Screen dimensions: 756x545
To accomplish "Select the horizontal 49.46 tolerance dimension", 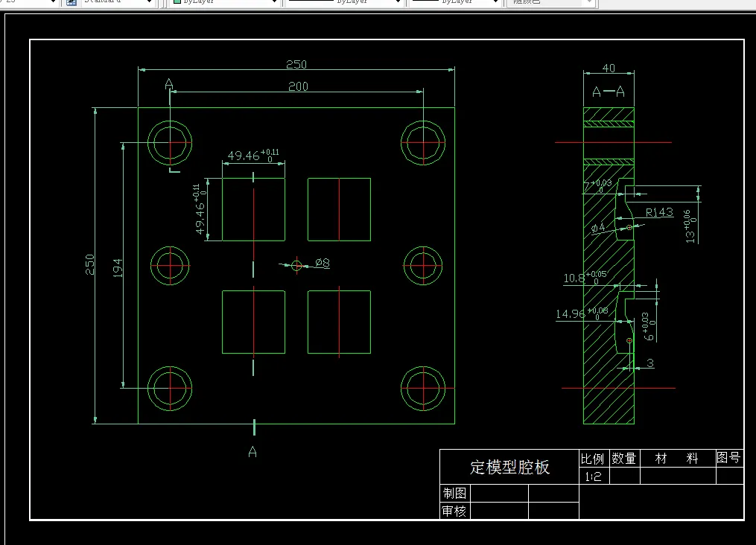I will tap(253, 155).
